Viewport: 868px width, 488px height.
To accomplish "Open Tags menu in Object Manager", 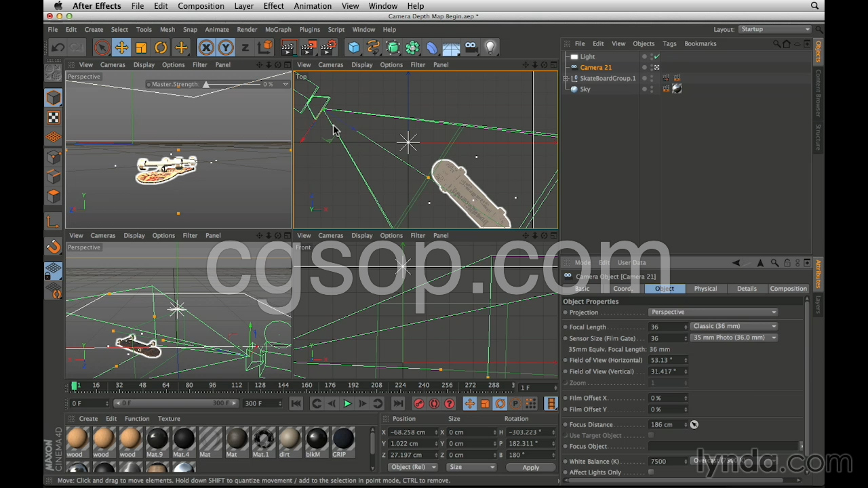I will tap(669, 44).
